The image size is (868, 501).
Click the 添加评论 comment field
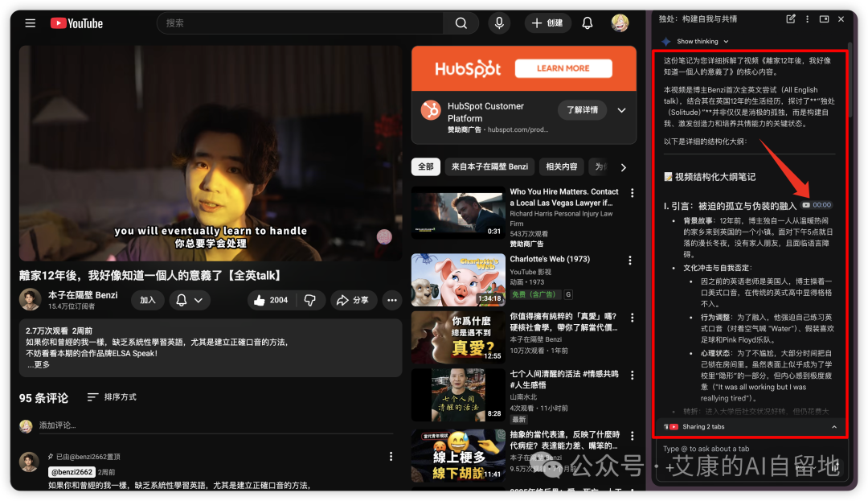216,425
